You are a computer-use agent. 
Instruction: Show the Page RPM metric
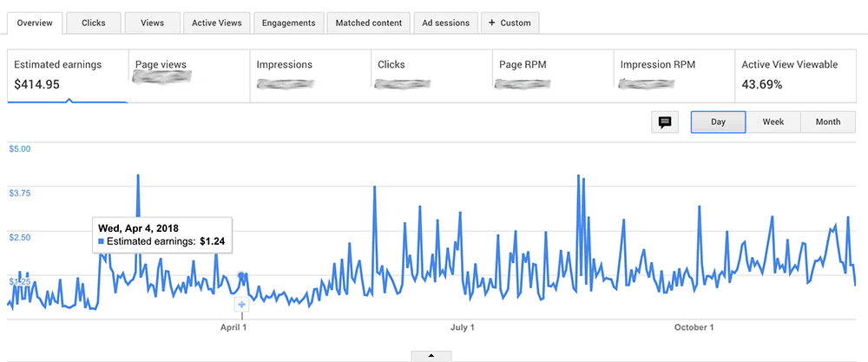(552, 76)
